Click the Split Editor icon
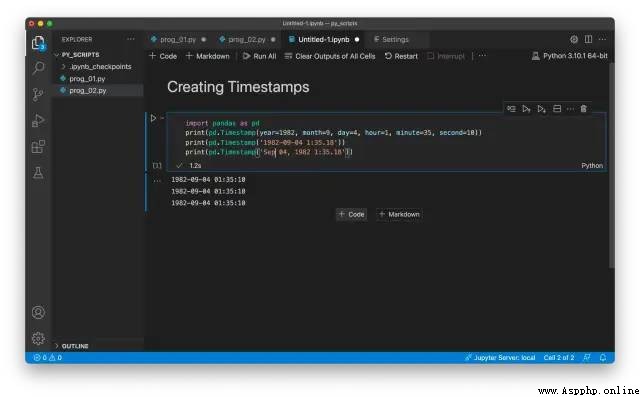The image size is (640, 397). pyautogui.click(x=588, y=39)
